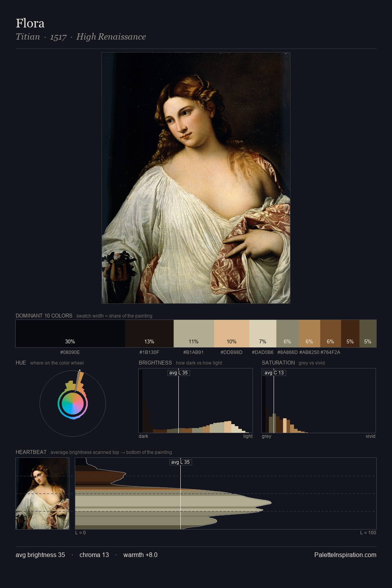Viewport: 392px width, 588px height.
Task: Click the '#764F2A' hex code label
Action: (330, 352)
